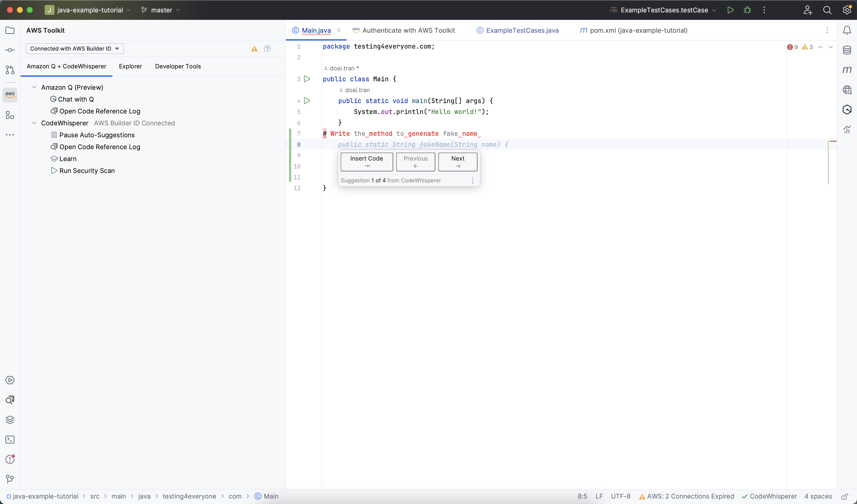The width and height of the screenshot is (857, 504).
Task: Toggle file read-only lock in status bar
Action: pos(845,497)
